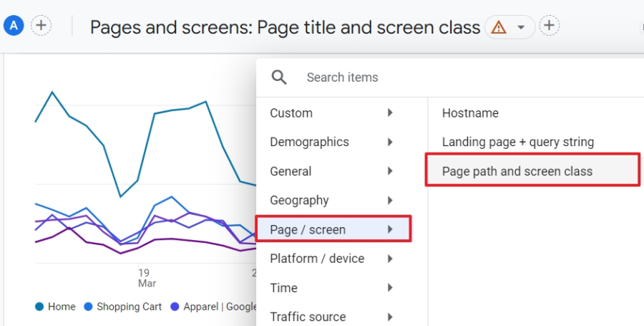Click the blue 'A' all users segment badge

pyautogui.click(x=14, y=26)
